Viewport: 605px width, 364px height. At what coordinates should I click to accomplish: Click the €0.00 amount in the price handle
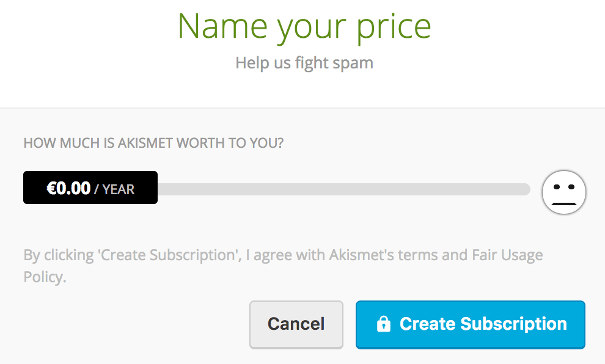68,188
